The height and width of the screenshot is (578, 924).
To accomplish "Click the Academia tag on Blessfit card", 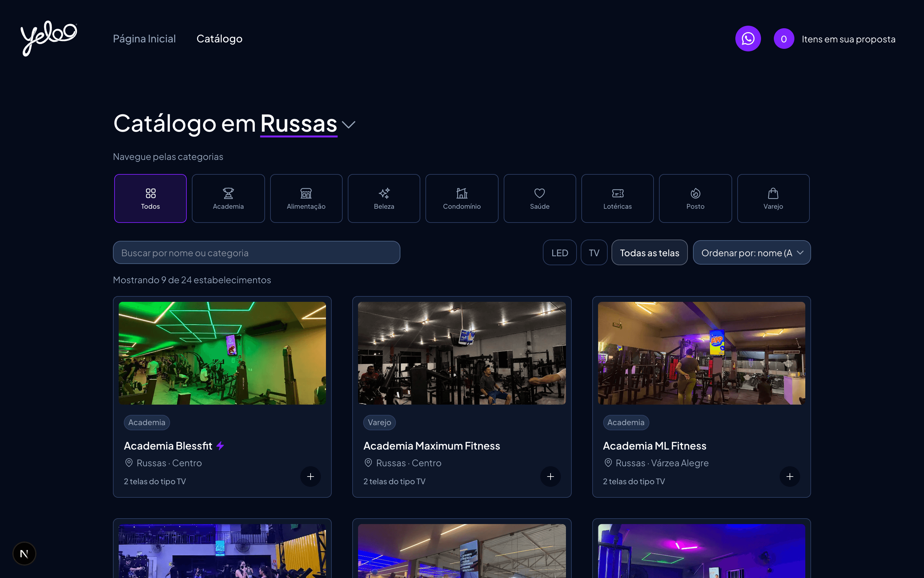I will click(x=147, y=422).
